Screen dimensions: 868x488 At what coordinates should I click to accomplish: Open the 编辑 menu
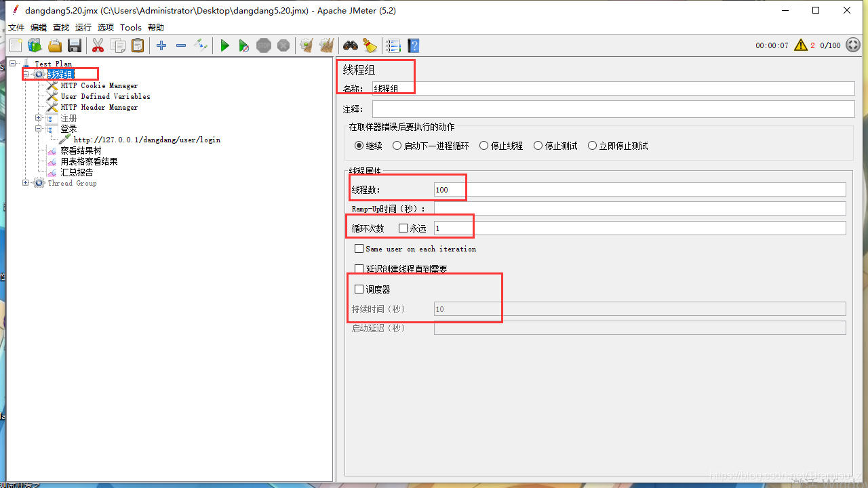click(39, 28)
